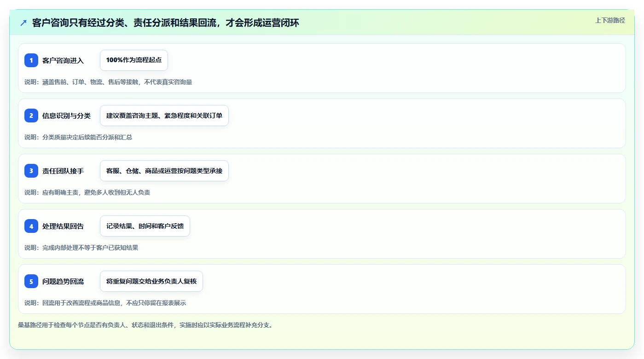
Task: Click the 100%作为流程起点 pill
Action: pos(134,60)
